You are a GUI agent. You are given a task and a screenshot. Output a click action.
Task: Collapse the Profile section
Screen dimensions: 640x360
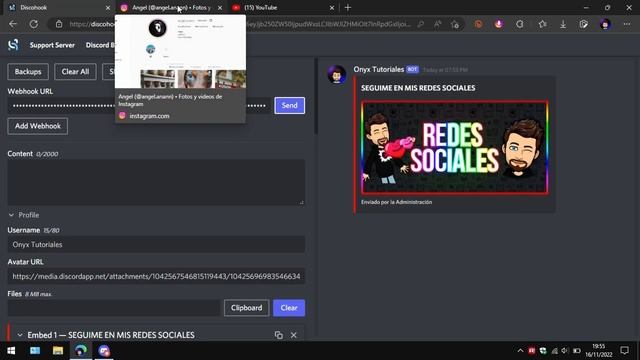click(x=24, y=215)
